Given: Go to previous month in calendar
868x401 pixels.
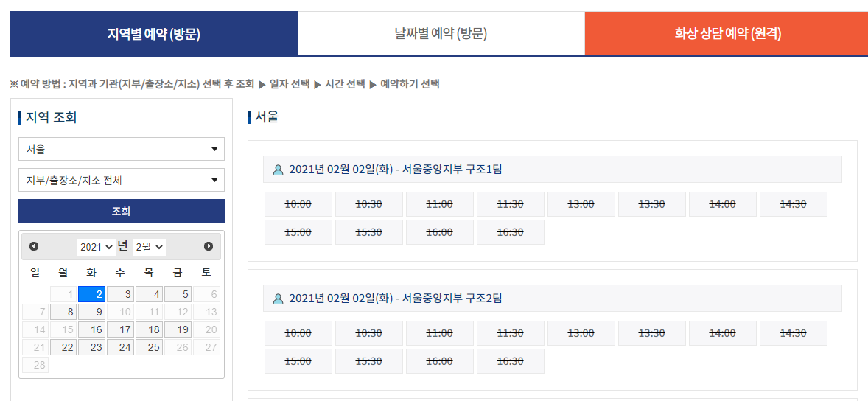Looking at the screenshot, I should tap(34, 246).
